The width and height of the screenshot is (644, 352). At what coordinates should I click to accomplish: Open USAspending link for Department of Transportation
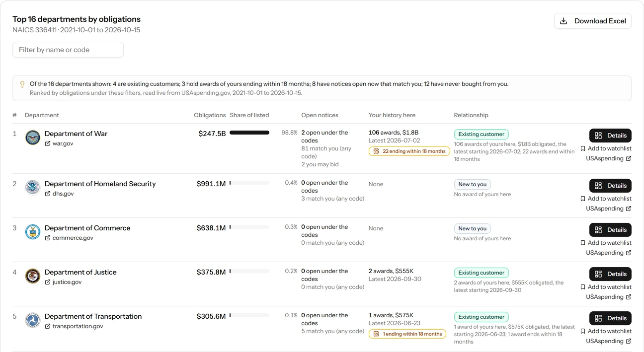point(609,341)
